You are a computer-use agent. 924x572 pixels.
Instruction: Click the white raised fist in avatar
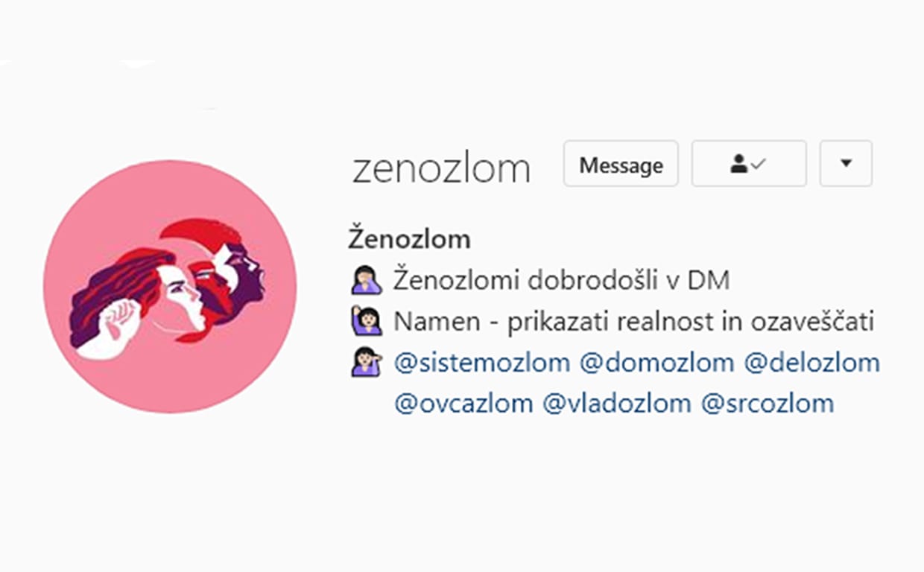[113, 328]
